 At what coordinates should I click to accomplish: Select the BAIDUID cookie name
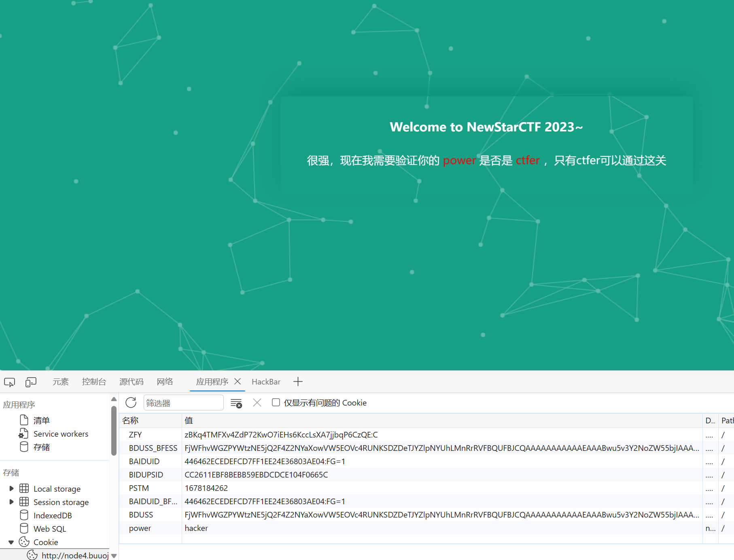(144, 461)
